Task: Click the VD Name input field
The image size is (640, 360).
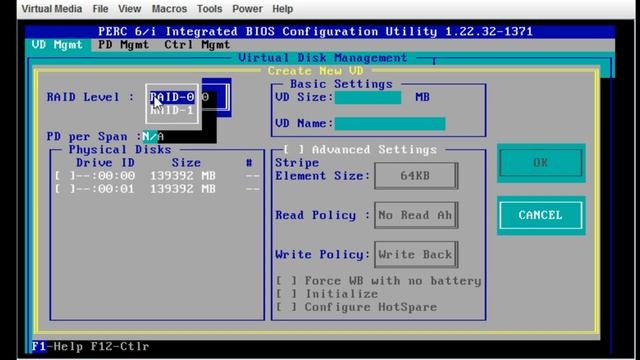Action: [390, 123]
